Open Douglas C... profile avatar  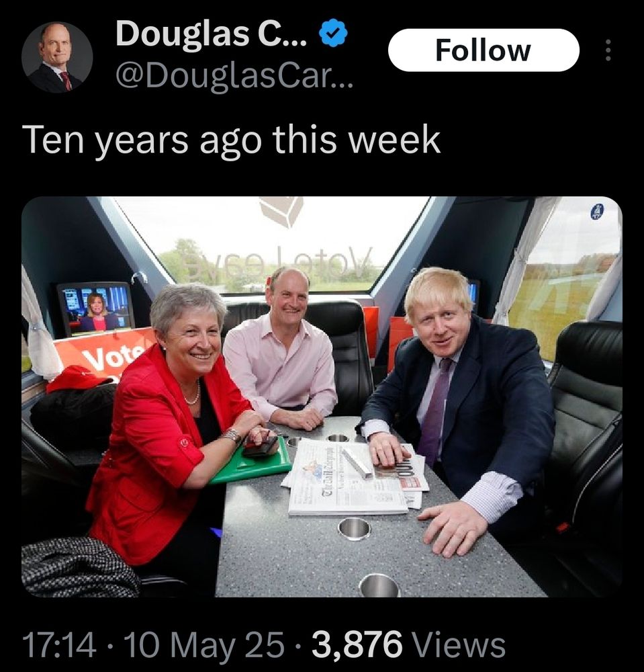(x=57, y=57)
